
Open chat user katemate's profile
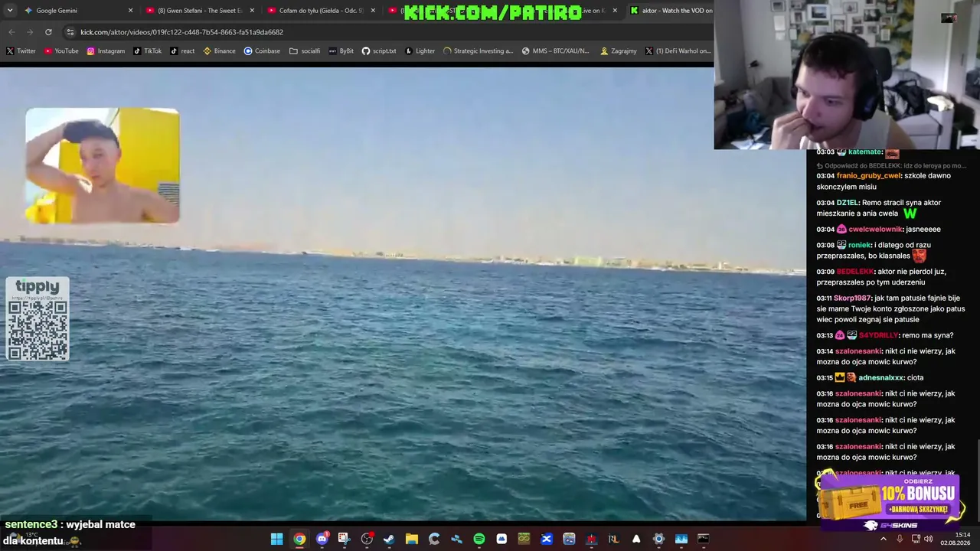tap(865, 152)
